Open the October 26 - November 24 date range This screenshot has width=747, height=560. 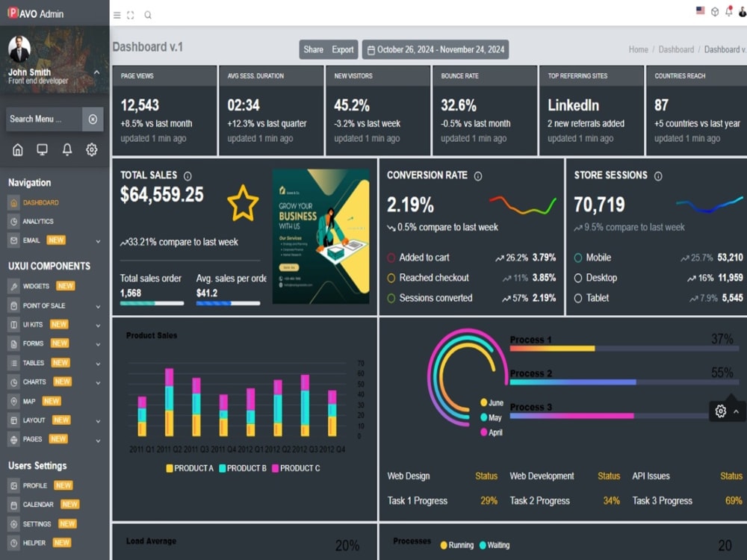pyautogui.click(x=436, y=49)
